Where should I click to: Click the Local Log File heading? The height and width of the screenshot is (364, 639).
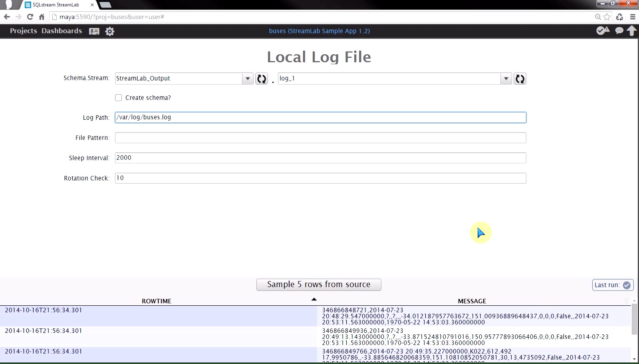pos(319,57)
